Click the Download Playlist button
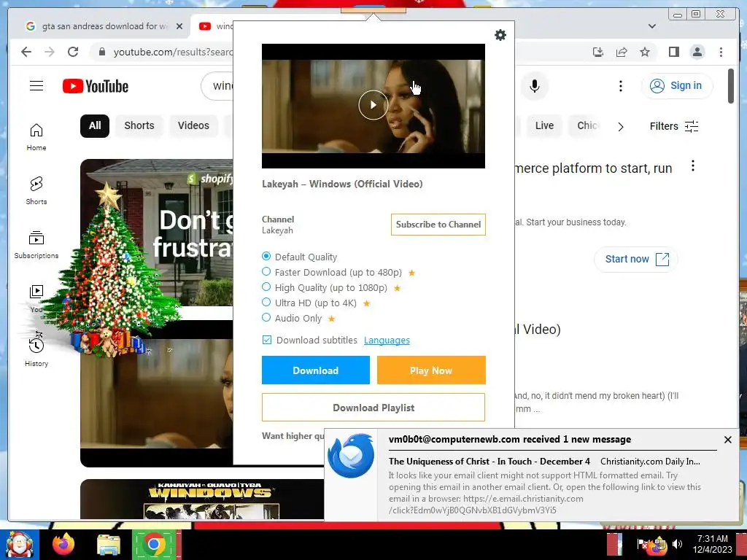Image resolution: width=747 pixels, height=560 pixels. [373, 408]
